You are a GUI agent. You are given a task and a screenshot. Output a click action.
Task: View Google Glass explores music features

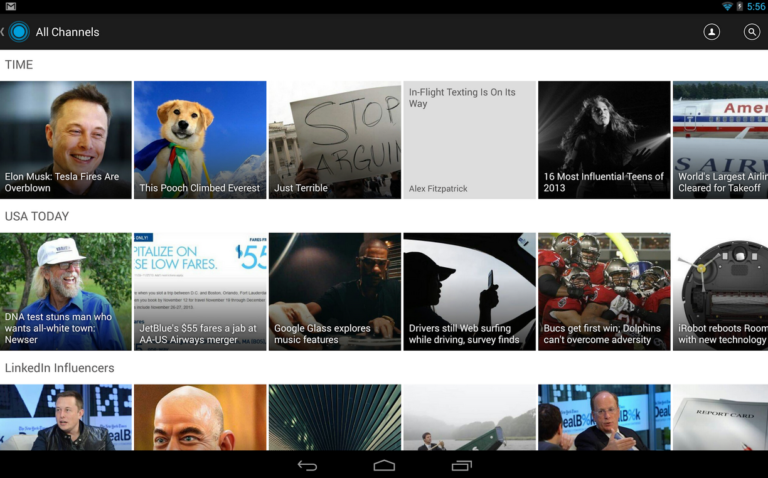[x=334, y=291]
